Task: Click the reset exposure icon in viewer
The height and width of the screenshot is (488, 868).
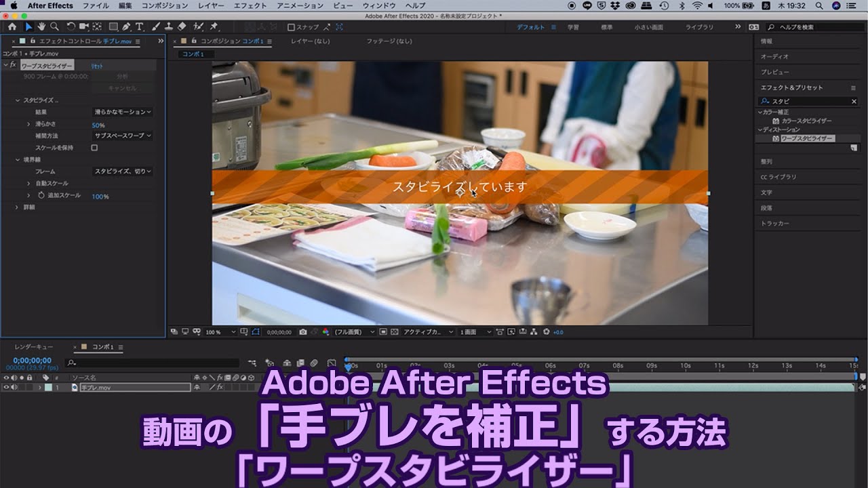Action: 546,332
